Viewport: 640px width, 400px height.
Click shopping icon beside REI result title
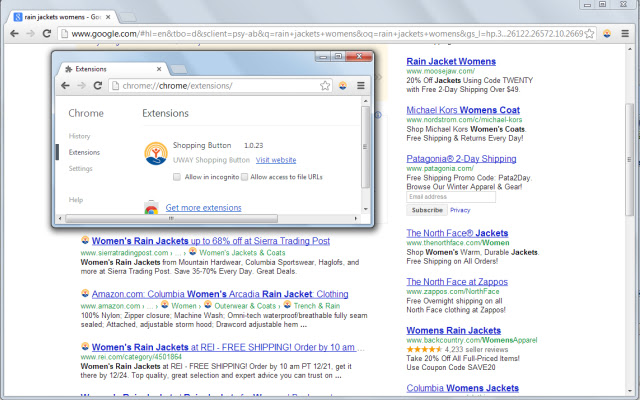(85, 346)
